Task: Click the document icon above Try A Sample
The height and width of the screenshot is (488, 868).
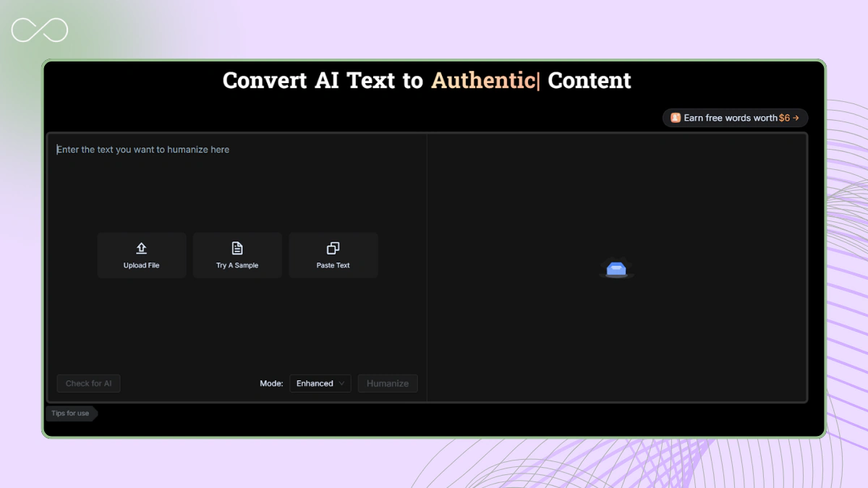Action: tap(237, 248)
